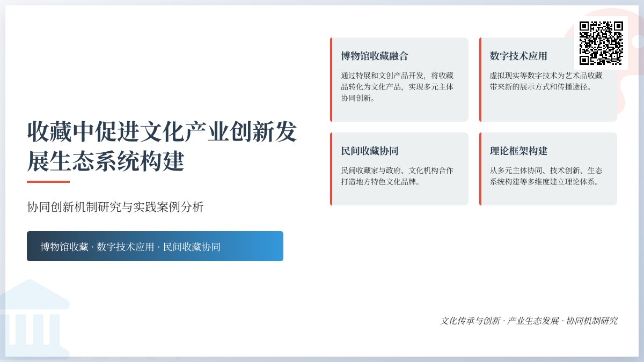The width and height of the screenshot is (644, 362).
Task: Click the blue keyword badge with 博物馆收藏
Action: 155,246
